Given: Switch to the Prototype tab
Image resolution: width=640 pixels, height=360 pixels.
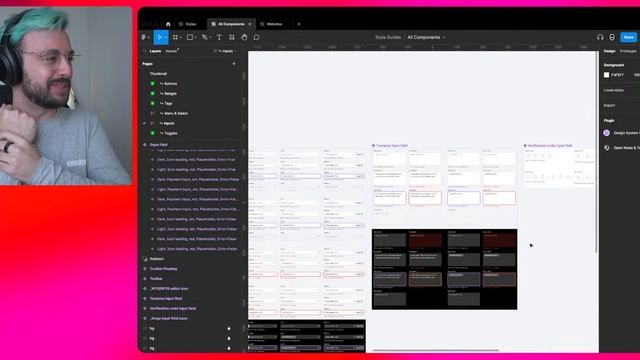Looking at the screenshot, I should (628, 51).
